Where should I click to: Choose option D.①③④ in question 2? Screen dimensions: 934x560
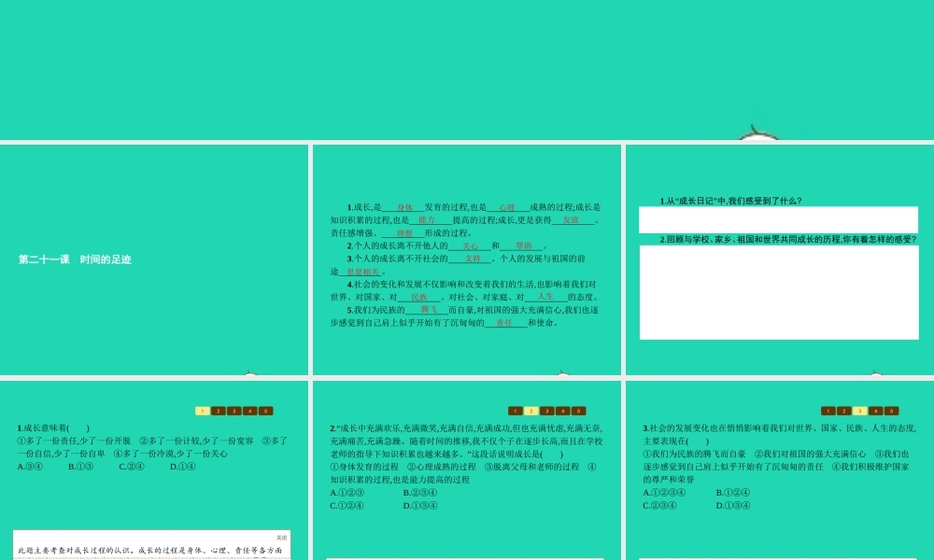(420, 506)
